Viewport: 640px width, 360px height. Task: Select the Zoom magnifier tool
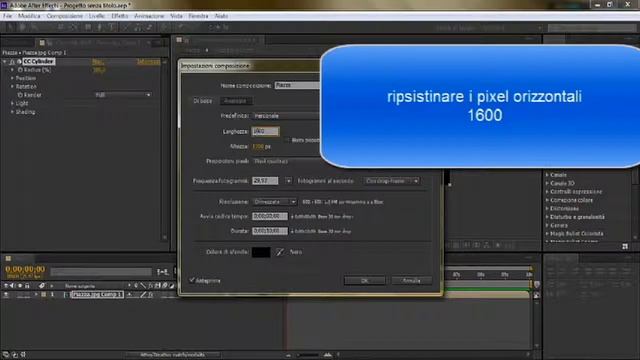[x=34, y=27]
